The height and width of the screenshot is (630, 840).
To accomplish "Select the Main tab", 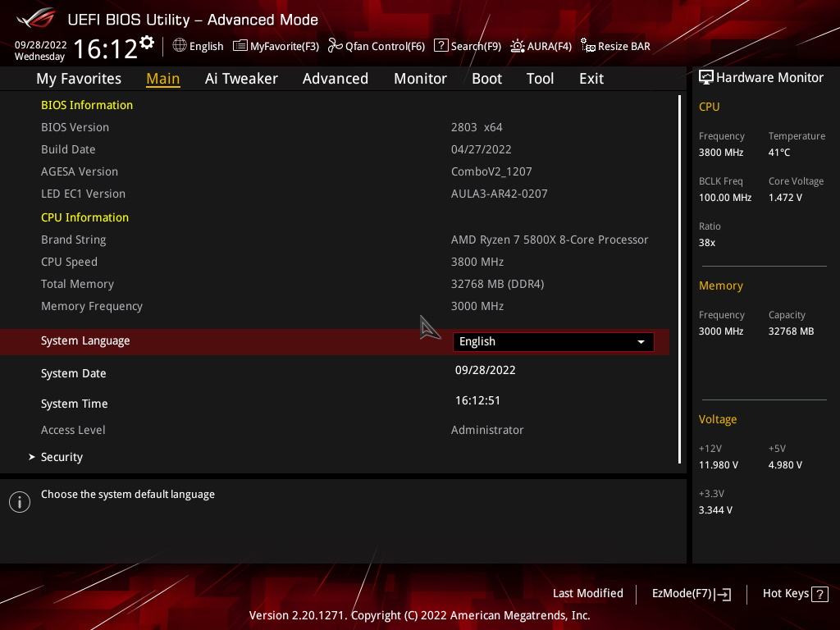I will pos(163,79).
